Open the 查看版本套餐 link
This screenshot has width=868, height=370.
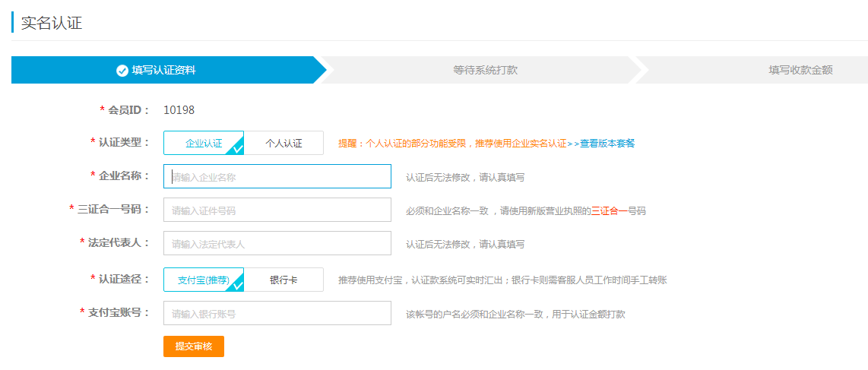607,143
